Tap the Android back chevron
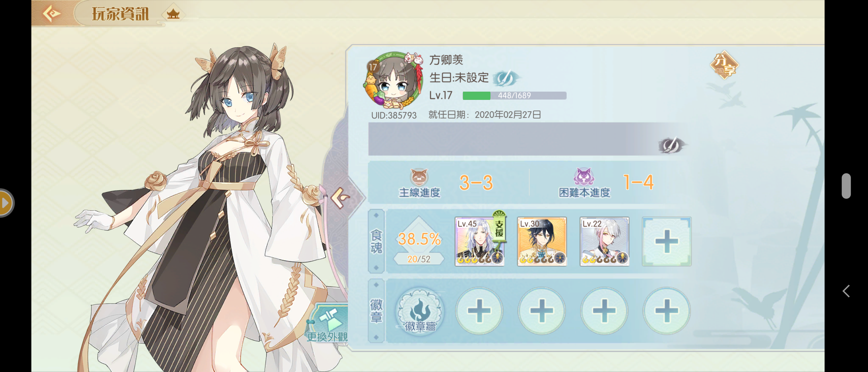Screen dimensions: 868x372 846,291
